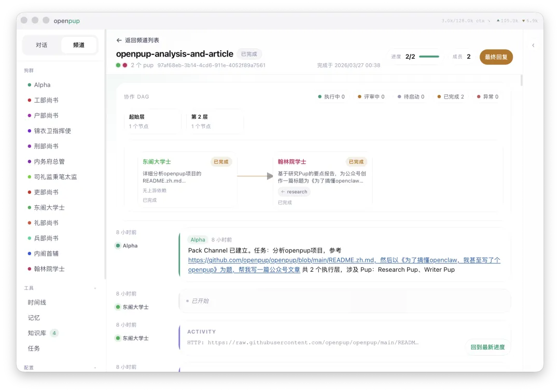Filter DAG by 异常 0

click(x=488, y=97)
